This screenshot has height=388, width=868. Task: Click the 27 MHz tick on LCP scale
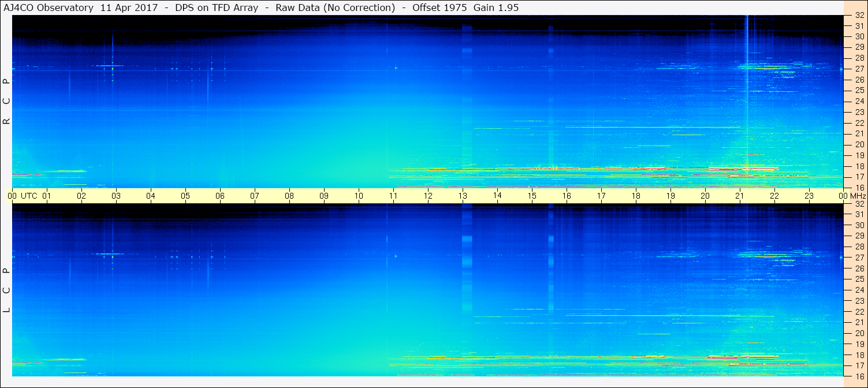tap(859, 258)
